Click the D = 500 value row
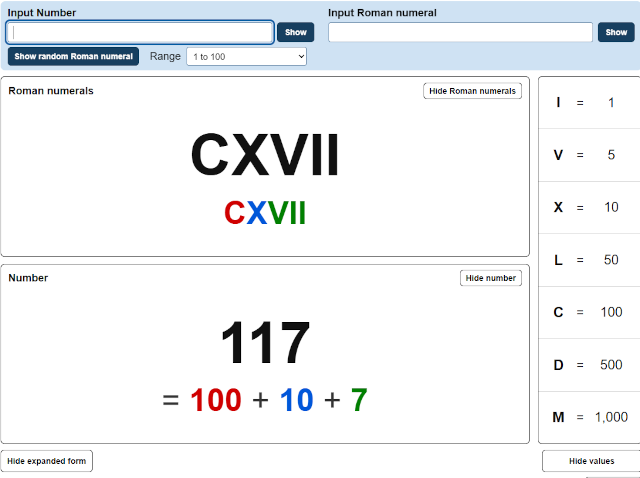Screen dimensions: 640x478 [x=589, y=365]
